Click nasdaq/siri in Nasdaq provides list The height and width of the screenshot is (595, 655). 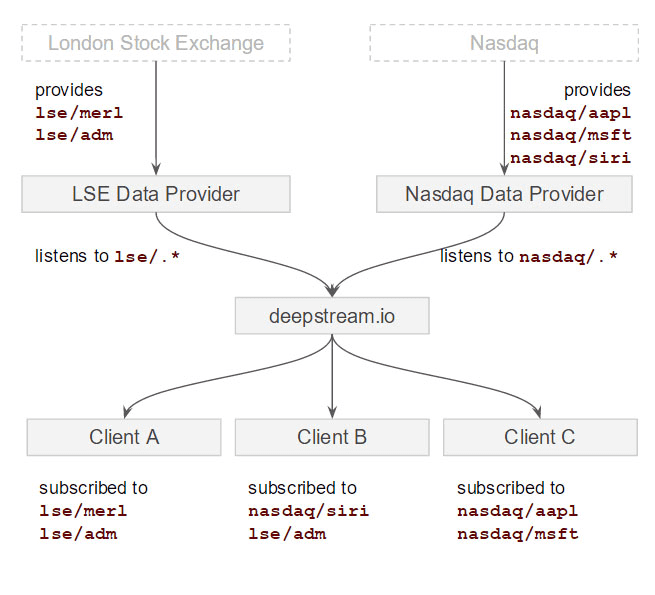coord(570,158)
